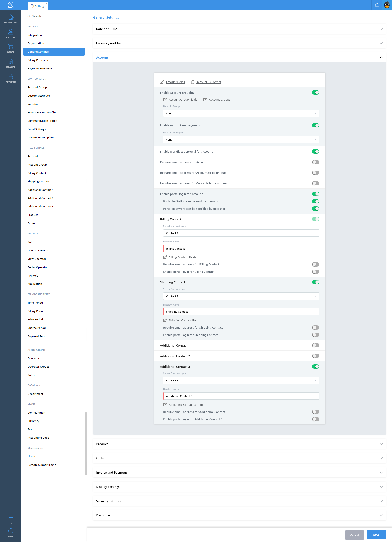392x542 pixels.
Task: Click the left menu vertical scrollbar
Action: [x=86, y=443]
